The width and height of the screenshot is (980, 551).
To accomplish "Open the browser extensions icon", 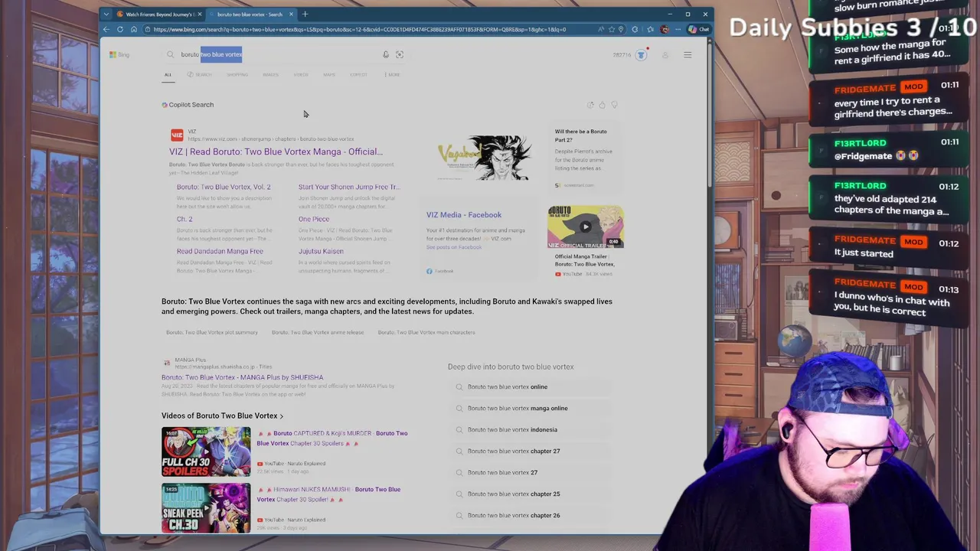I will click(635, 29).
